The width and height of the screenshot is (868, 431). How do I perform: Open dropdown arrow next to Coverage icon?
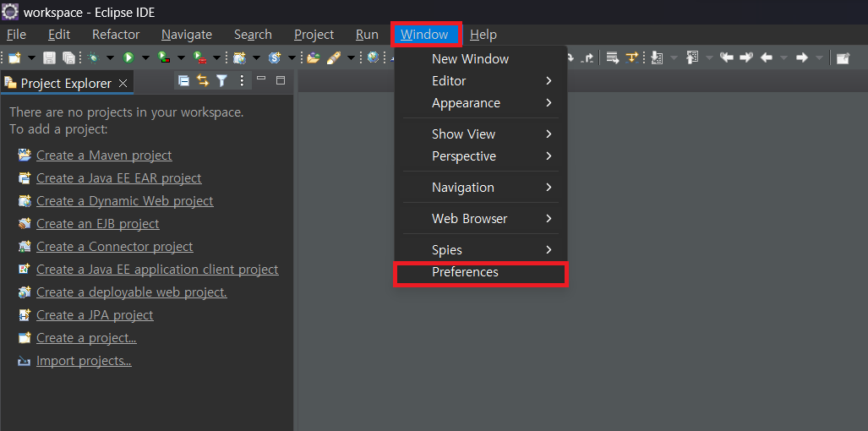(x=181, y=57)
